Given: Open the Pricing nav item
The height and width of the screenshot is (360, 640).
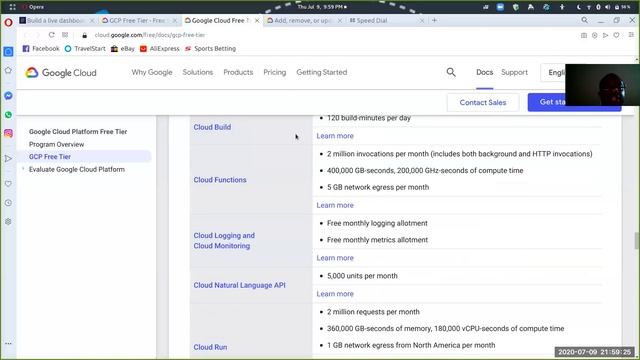Looking at the screenshot, I should click(x=274, y=72).
